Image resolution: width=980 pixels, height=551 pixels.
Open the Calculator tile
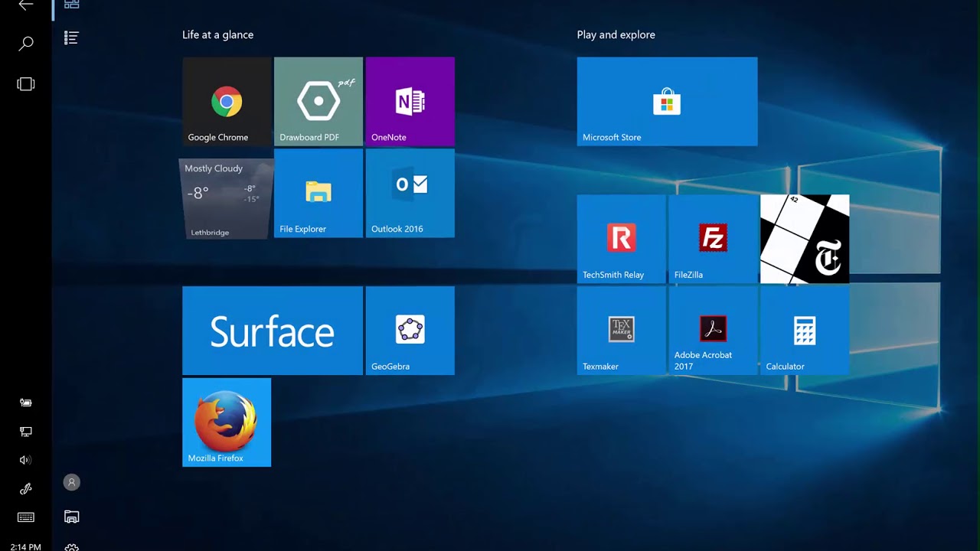805,331
